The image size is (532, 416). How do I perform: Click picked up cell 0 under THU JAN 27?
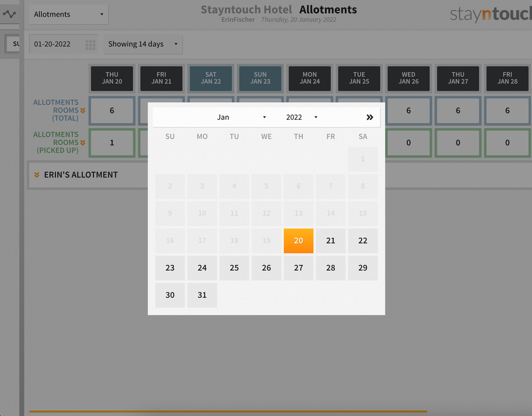pyautogui.click(x=458, y=143)
